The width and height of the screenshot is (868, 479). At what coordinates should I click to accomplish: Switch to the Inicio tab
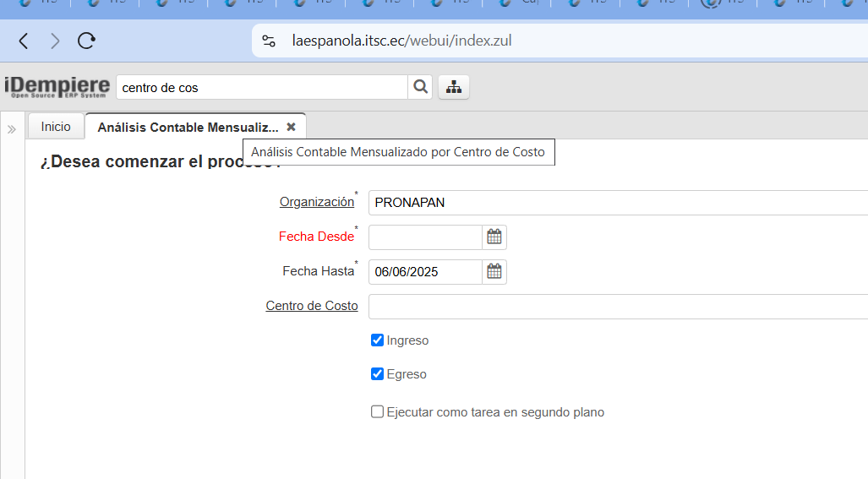pos(56,127)
